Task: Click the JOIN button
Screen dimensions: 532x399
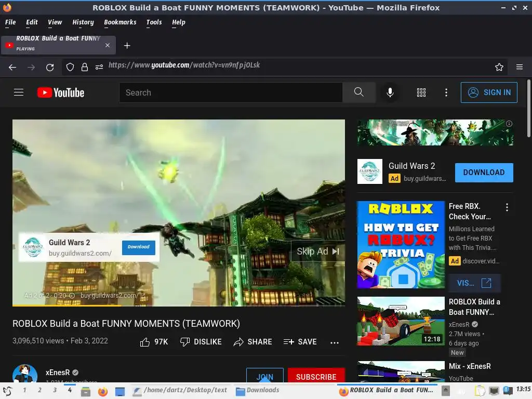Action: pyautogui.click(x=265, y=375)
